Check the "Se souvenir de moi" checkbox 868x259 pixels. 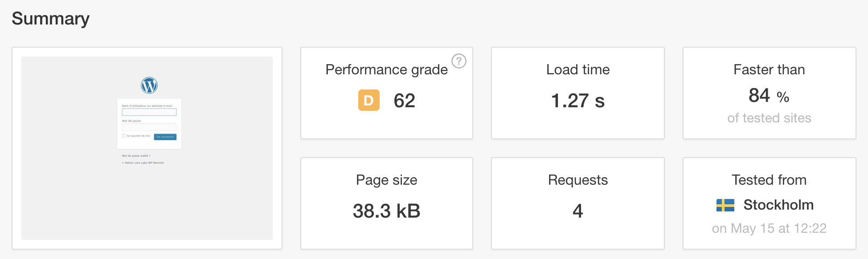point(123,135)
